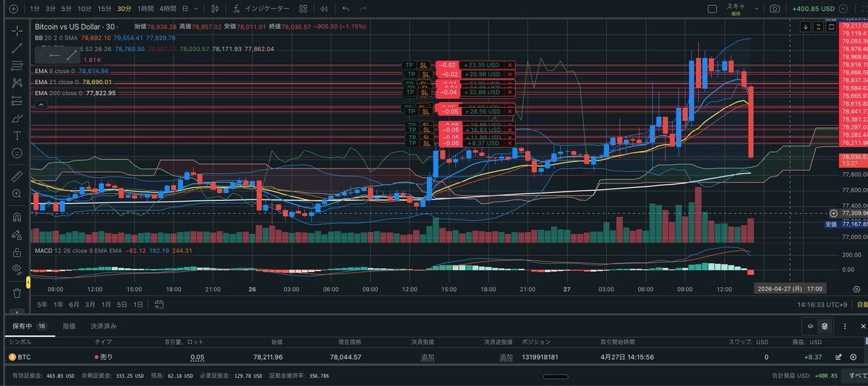Toggle lock all drawings padlock
Viewport: 868px width, 386px height.
[x=17, y=252]
